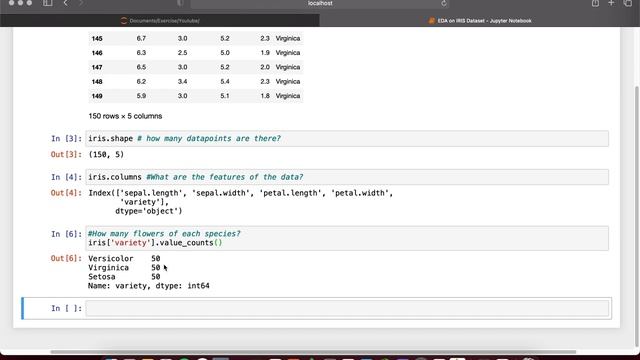The image size is (640, 360).
Task: Show the Safari tab overview
Action: coord(628,3)
